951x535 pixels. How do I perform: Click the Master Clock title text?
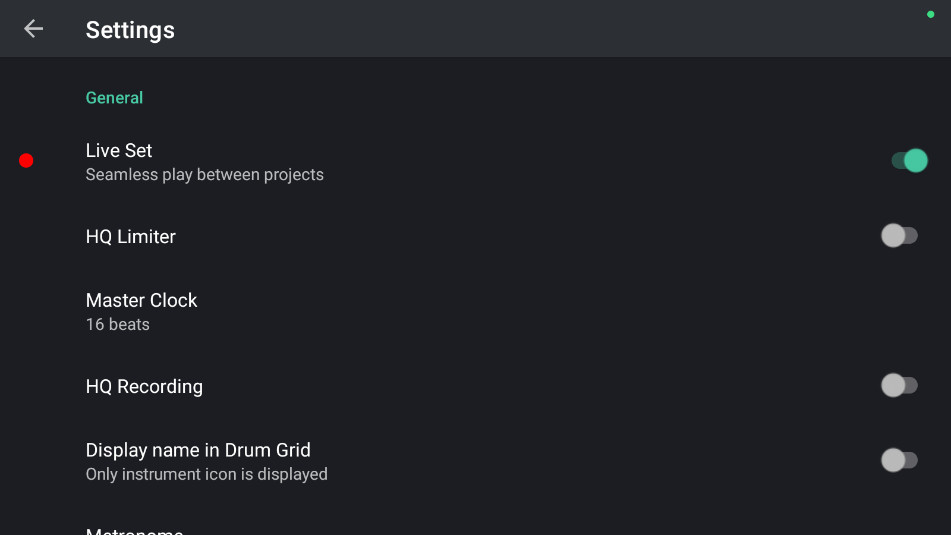(x=141, y=300)
